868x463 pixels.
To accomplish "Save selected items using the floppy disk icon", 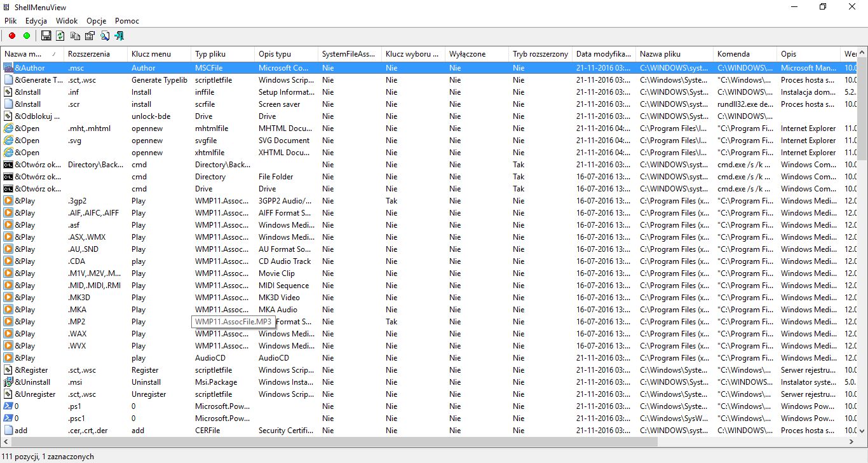I will point(46,36).
